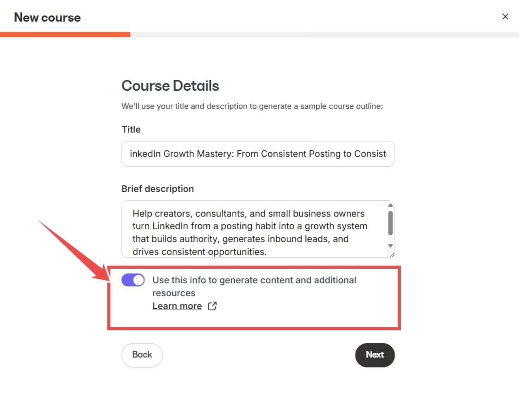This screenshot has height=420, width=519.
Task: Click the Course Details heading
Action: 170,86
